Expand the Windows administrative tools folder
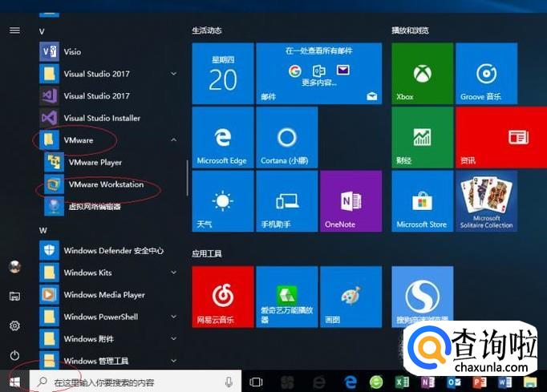The width and height of the screenshot is (547, 392). [x=173, y=361]
